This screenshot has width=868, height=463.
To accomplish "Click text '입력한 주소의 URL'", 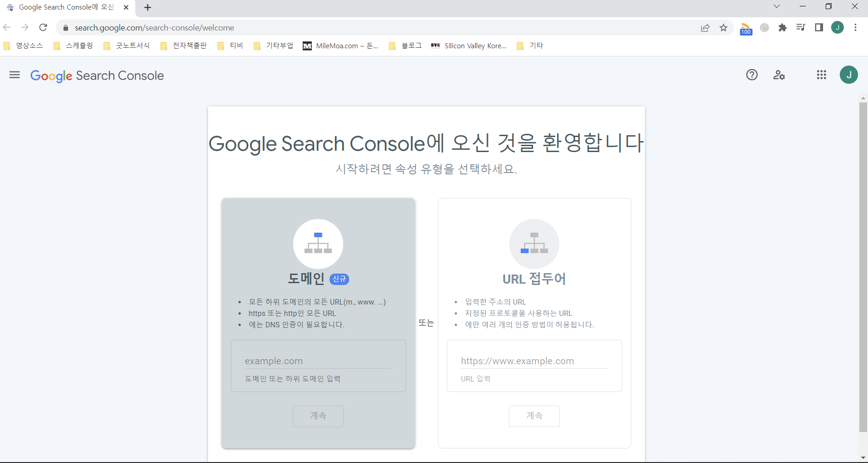I will [x=496, y=302].
